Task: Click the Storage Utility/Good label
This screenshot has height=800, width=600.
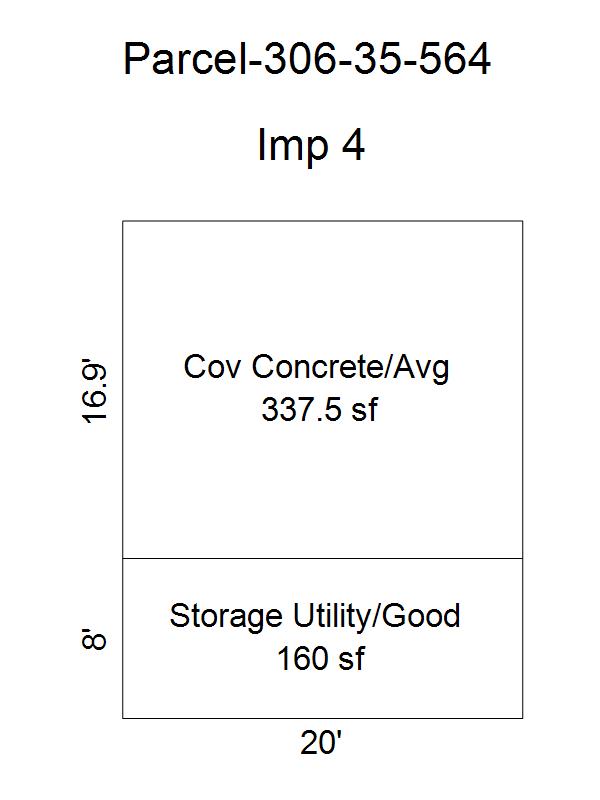Action: click(315, 616)
